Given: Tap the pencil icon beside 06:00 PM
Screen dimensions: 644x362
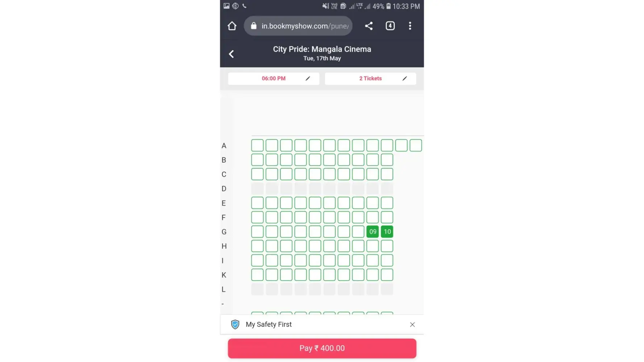Looking at the screenshot, I should (x=308, y=79).
